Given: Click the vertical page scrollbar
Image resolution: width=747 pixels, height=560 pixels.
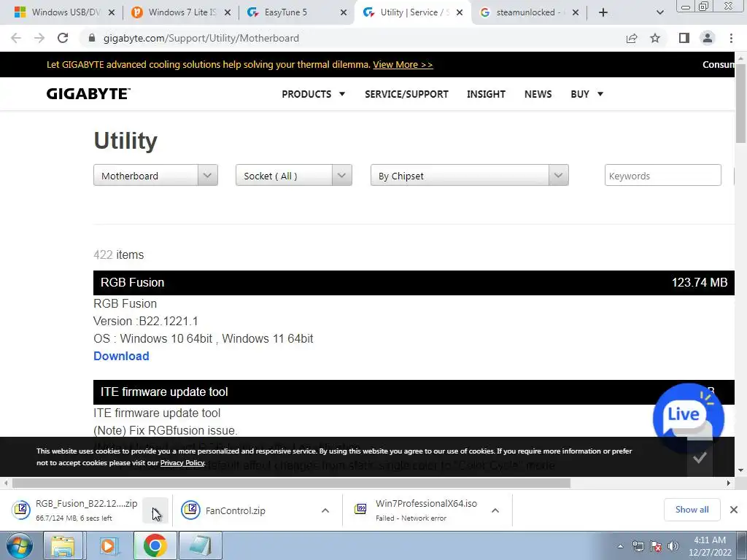Looking at the screenshot, I should (x=740, y=102).
